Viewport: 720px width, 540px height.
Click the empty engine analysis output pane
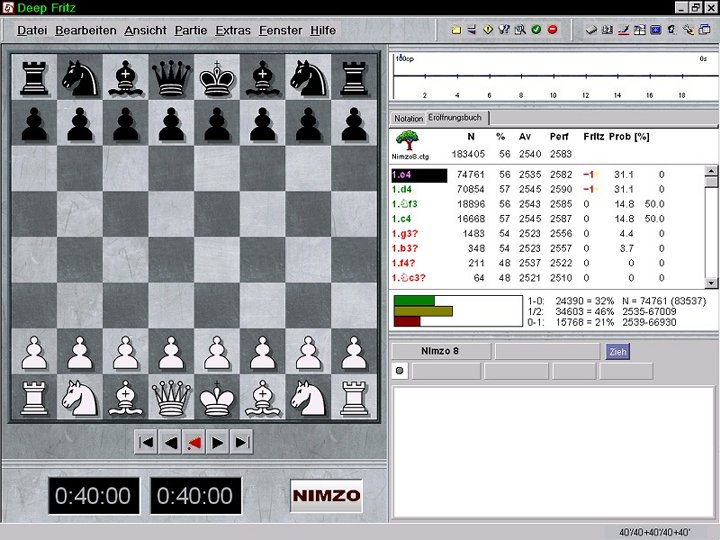(553, 452)
